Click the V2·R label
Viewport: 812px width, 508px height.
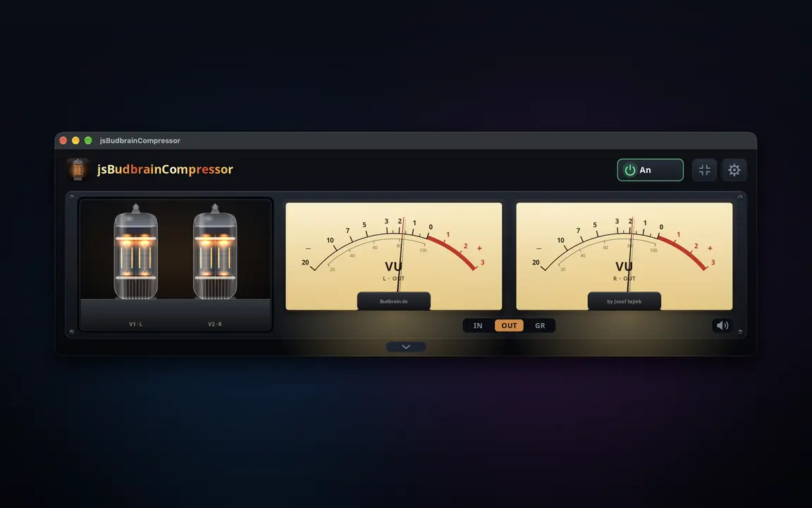pos(215,324)
